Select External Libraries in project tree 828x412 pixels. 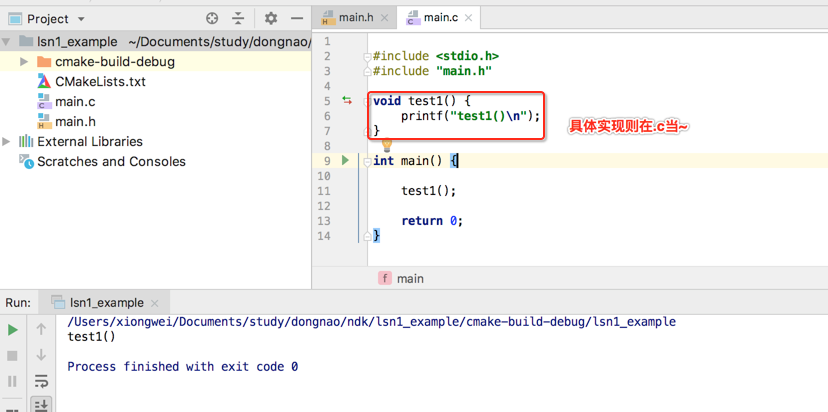(x=90, y=142)
